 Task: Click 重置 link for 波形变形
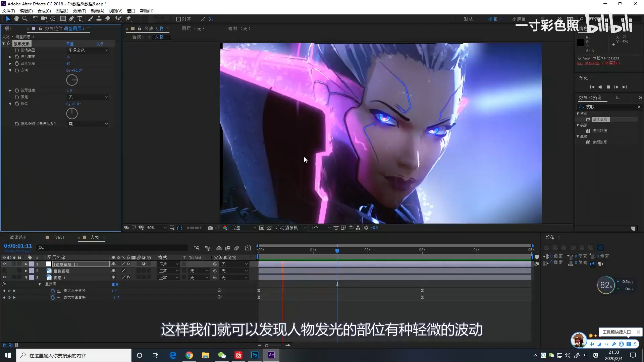[x=70, y=44]
